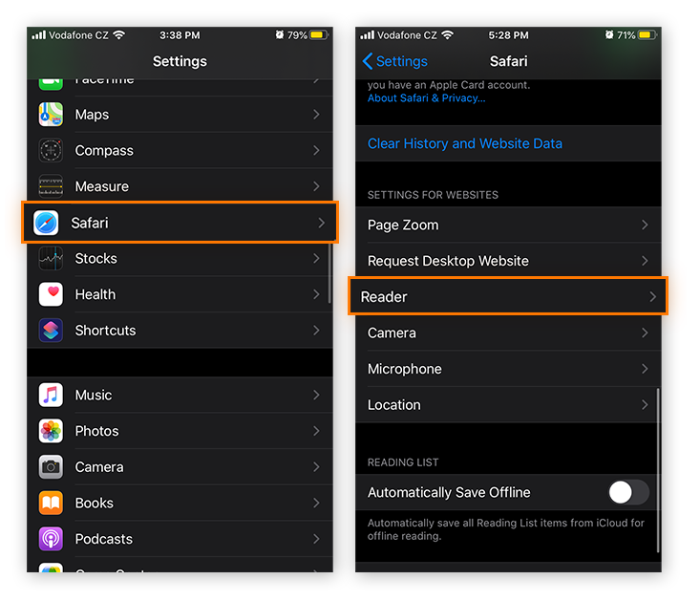This screenshot has width=700, height=601.
Task: Go back to Settings
Action: point(395,61)
